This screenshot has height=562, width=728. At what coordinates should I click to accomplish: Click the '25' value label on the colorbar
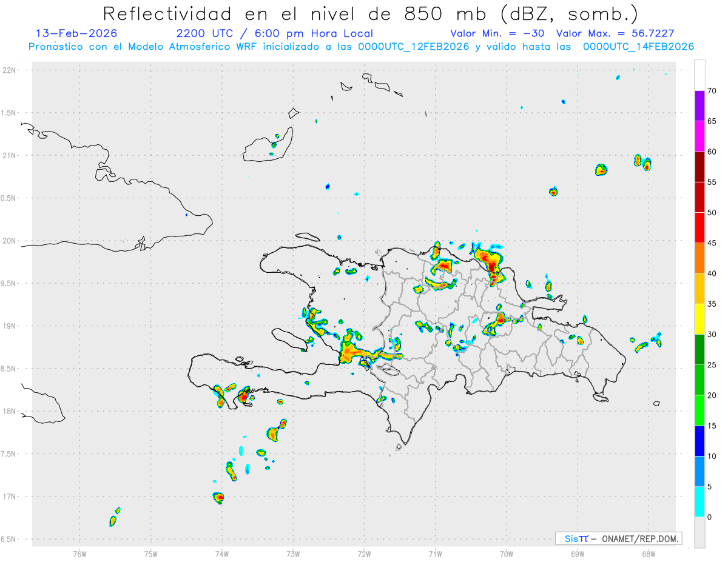point(712,365)
